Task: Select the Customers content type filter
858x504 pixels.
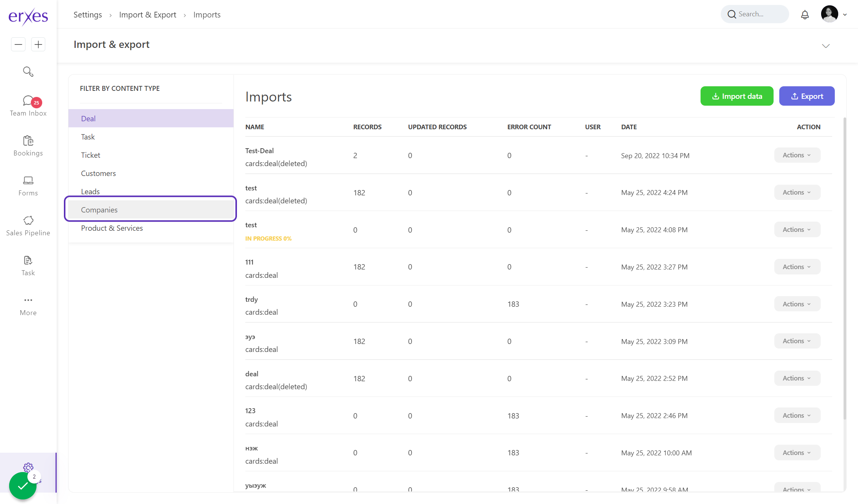Action: (x=98, y=173)
